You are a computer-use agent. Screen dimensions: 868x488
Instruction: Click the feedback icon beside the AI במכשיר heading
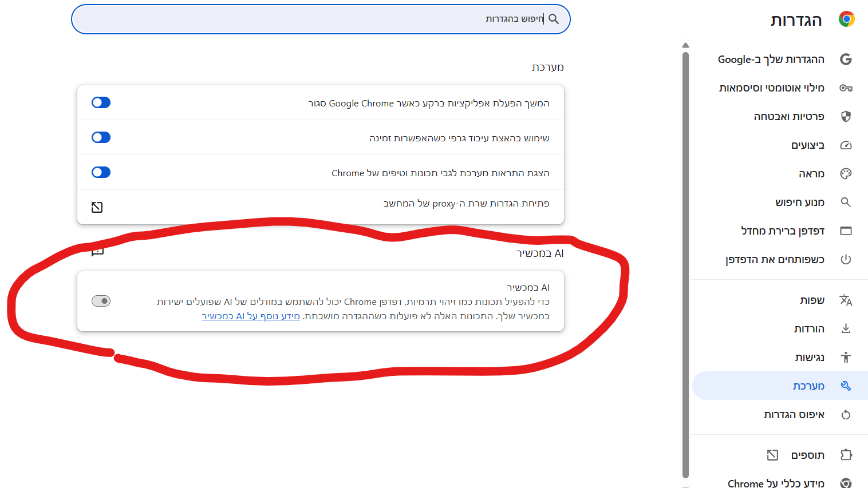tap(97, 252)
